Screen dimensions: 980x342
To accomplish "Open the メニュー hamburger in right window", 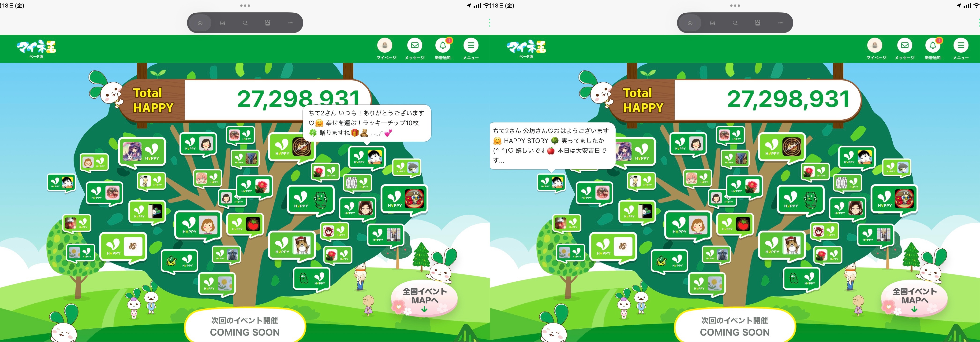I will pyautogui.click(x=961, y=46).
